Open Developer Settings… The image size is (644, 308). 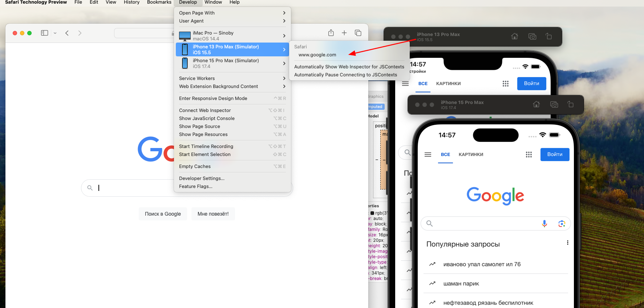[232, 178]
